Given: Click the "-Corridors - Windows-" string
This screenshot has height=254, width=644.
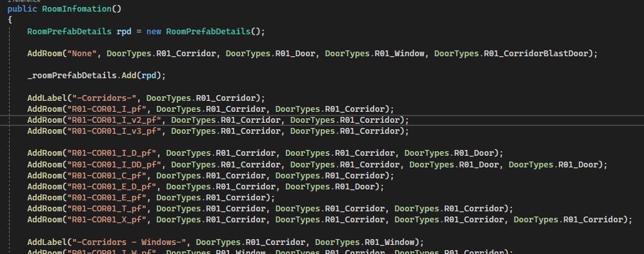Looking at the screenshot, I should [x=129, y=242].
